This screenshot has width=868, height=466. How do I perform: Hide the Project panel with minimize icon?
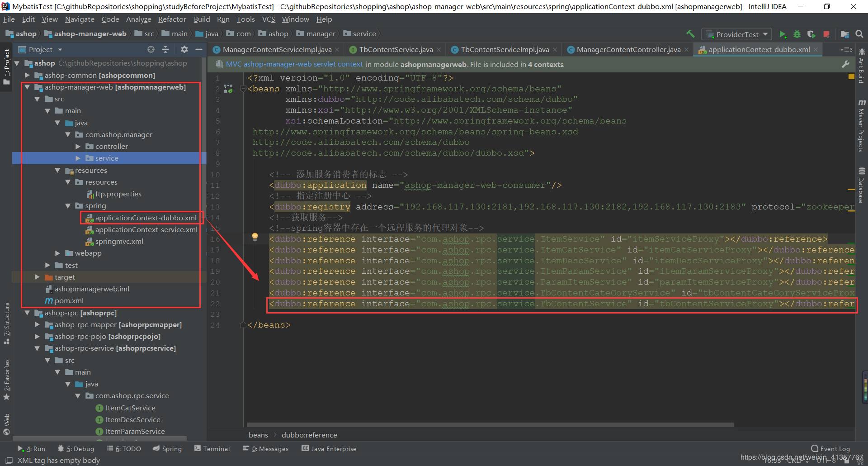(x=198, y=49)
